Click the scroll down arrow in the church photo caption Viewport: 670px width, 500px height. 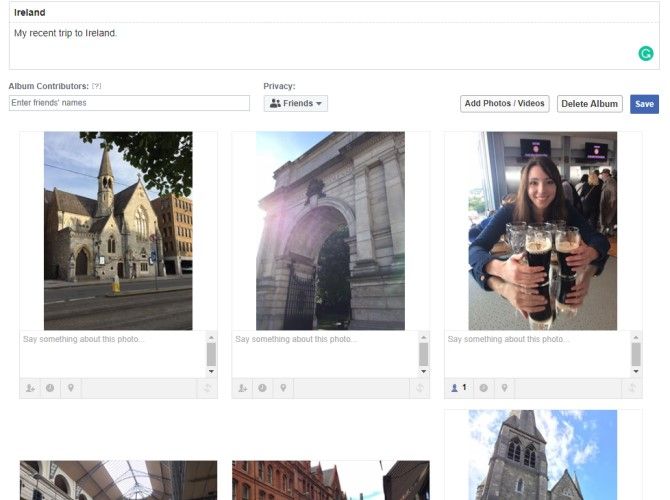(211, 371)
